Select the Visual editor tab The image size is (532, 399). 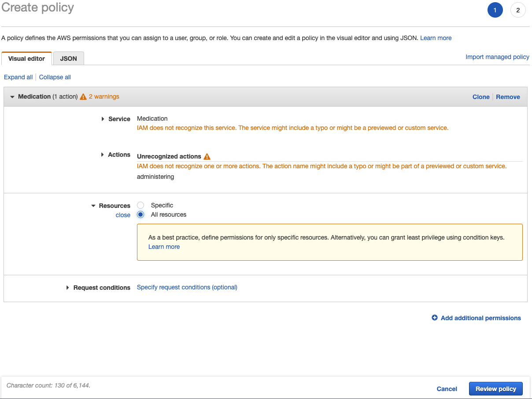click(26, 59)
